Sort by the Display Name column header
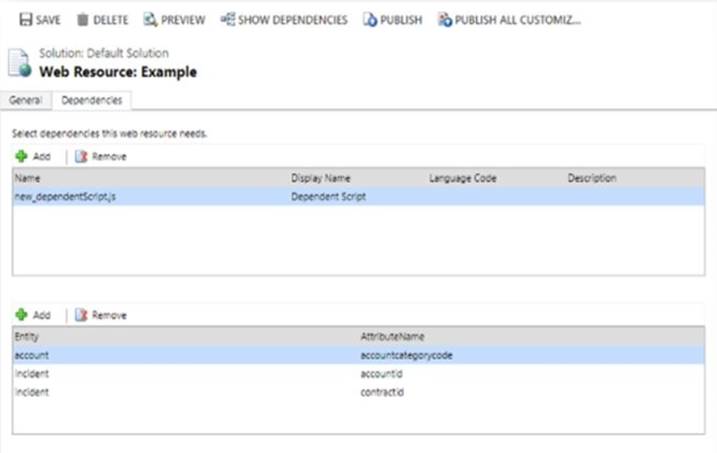717x453 pixels. coord(320,178)
